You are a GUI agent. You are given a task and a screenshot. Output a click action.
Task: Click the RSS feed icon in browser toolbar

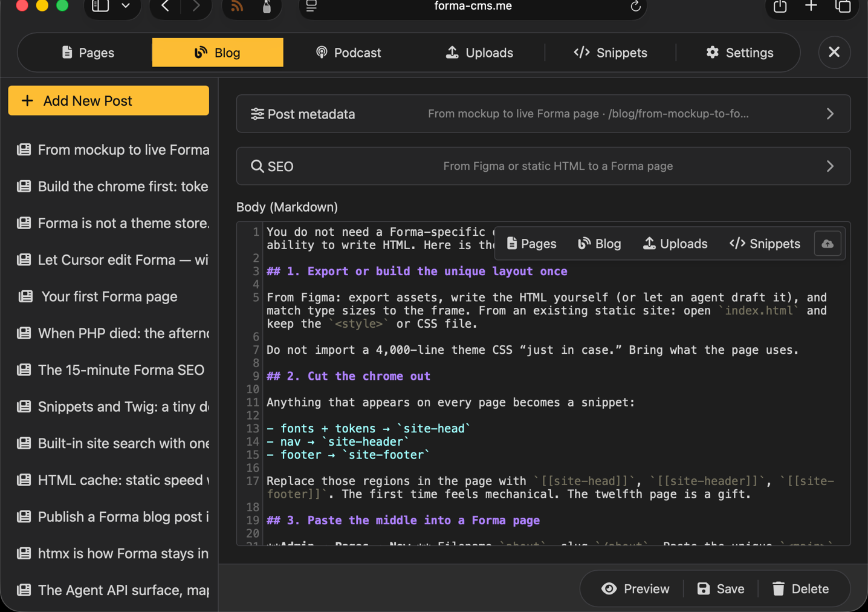click(237, 7)
